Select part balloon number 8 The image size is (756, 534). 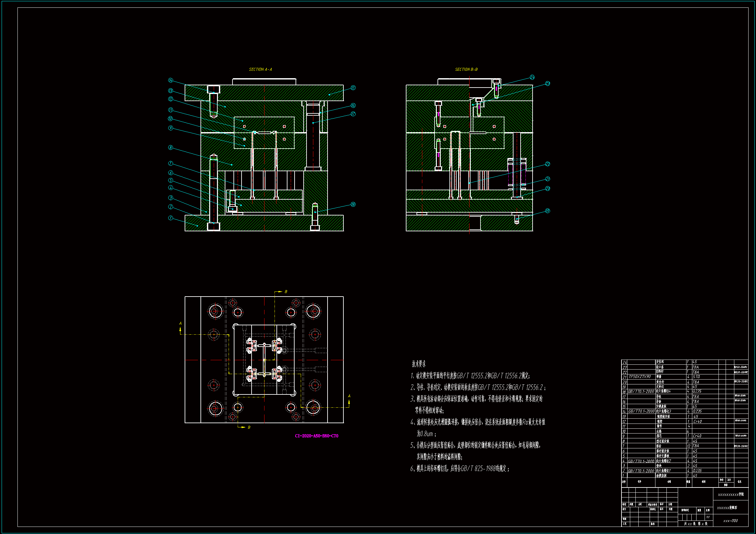tap(170, 147)
